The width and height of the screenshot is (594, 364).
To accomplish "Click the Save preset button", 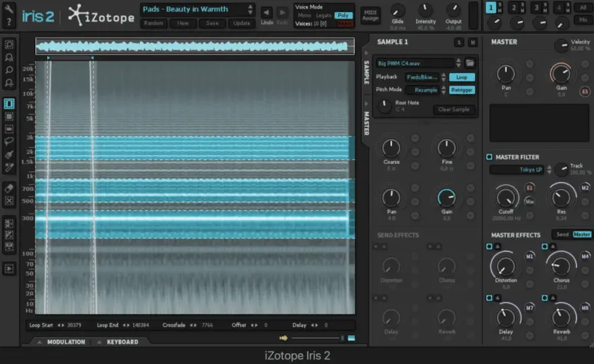I will click(x=212, y=23).
